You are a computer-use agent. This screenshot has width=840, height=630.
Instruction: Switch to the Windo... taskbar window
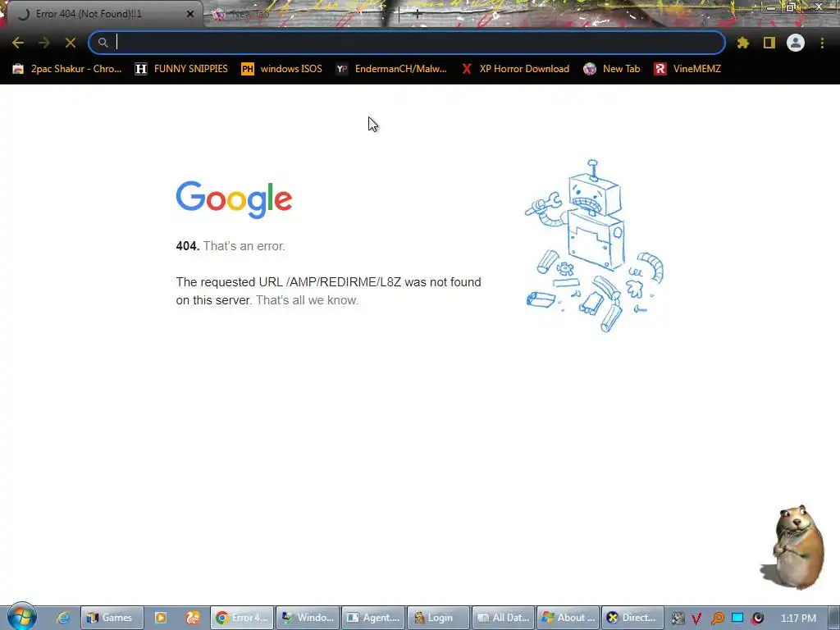[308, 618]
